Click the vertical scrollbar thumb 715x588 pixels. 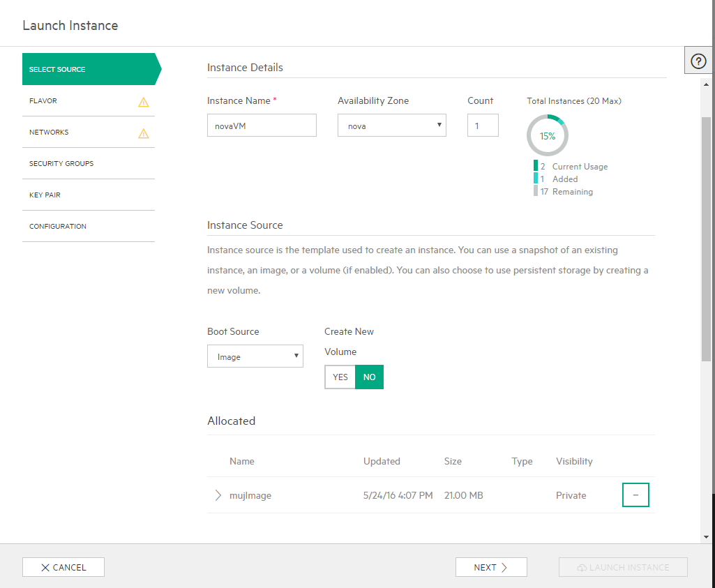tap(706, 239)
